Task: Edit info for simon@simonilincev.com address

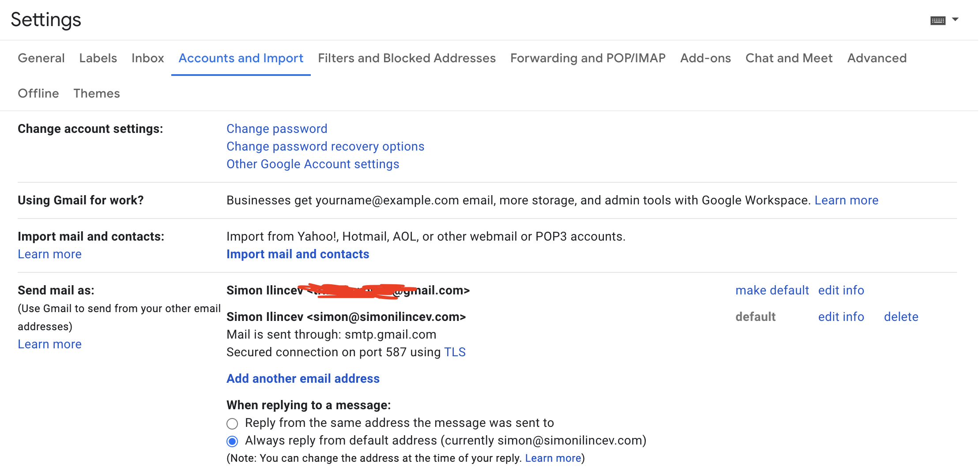Action: pos(841,317)
